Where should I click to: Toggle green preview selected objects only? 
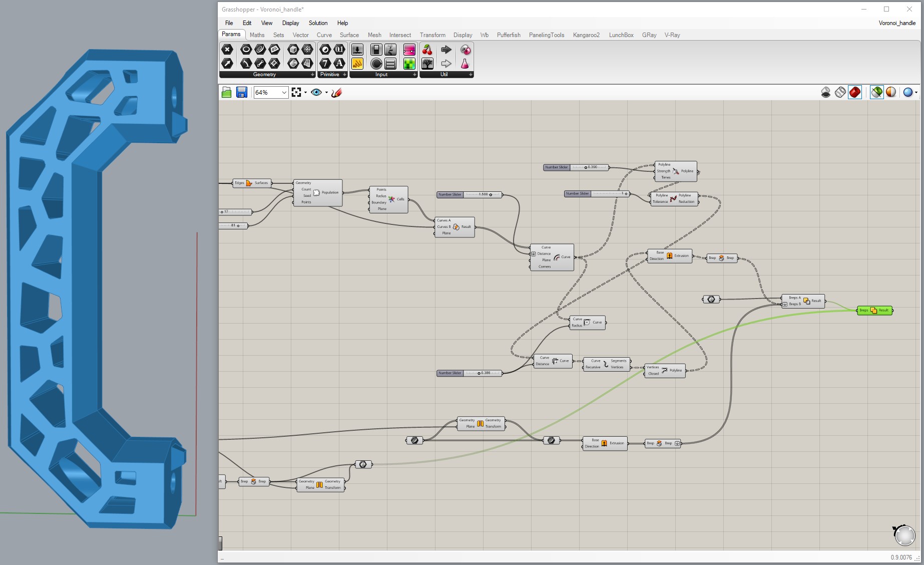[876, 92]
